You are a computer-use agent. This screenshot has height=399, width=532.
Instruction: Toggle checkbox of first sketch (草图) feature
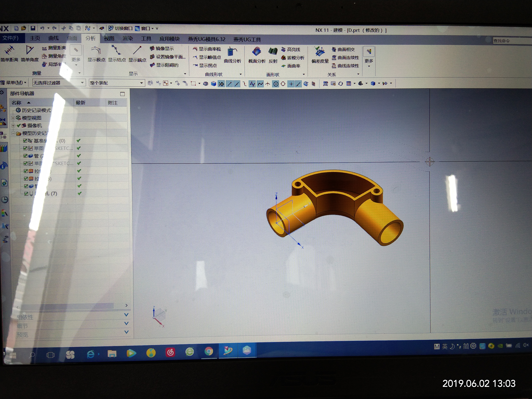click(x=25, y=148)
